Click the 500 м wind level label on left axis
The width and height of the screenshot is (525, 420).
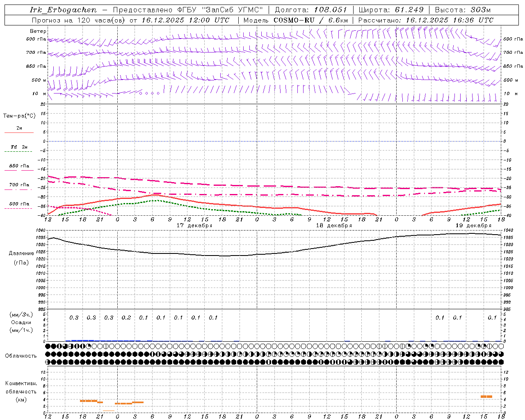[39, 80]
